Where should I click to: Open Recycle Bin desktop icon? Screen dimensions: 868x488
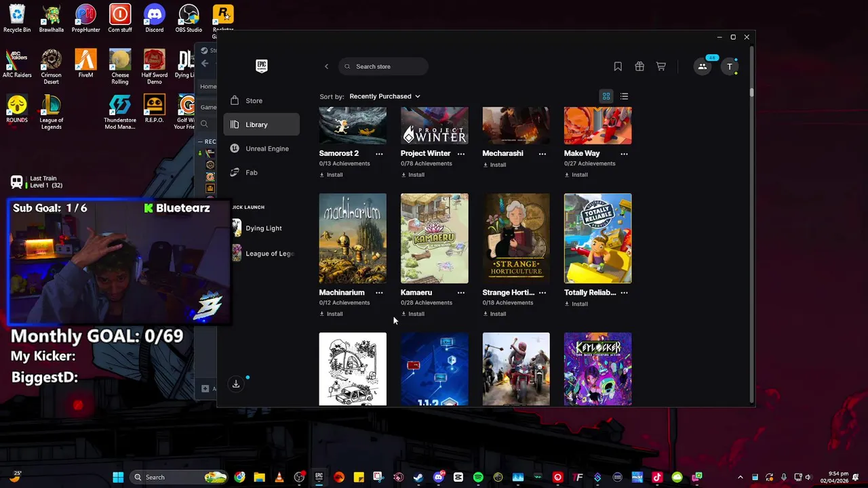(17, 19)
